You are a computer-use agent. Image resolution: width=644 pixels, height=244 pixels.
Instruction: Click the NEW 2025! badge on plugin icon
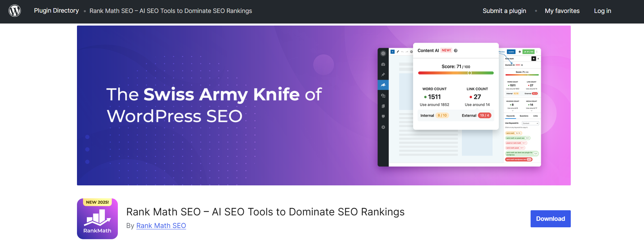coord(97,202)
